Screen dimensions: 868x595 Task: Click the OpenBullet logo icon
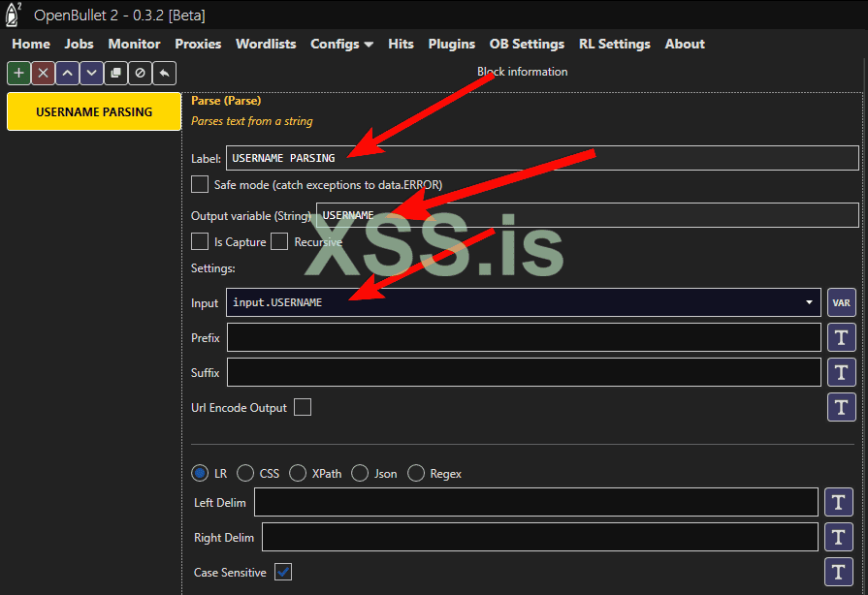pyautogui.click(x=14, y=15)
